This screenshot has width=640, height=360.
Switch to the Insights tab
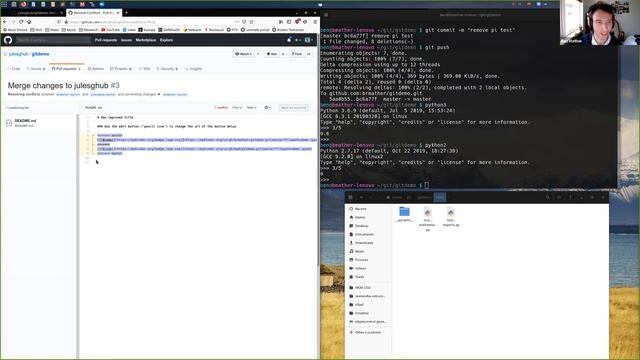pyautogui.click(x=193, y=69)
